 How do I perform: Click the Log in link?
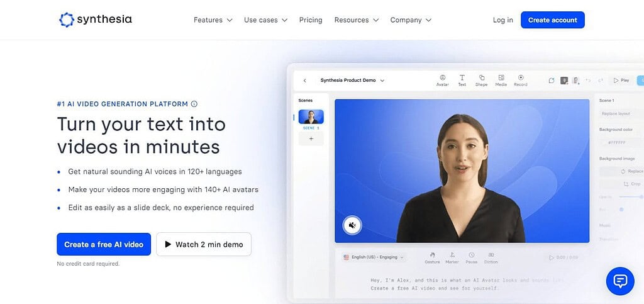pos(502,20)
